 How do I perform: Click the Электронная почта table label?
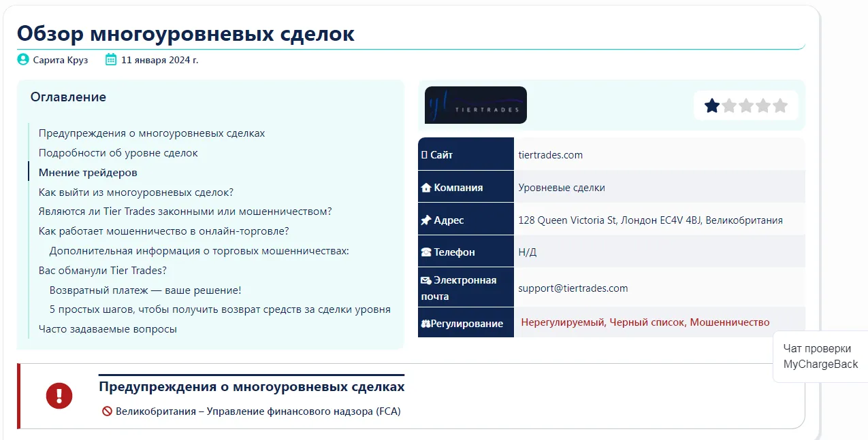(460, 288)
